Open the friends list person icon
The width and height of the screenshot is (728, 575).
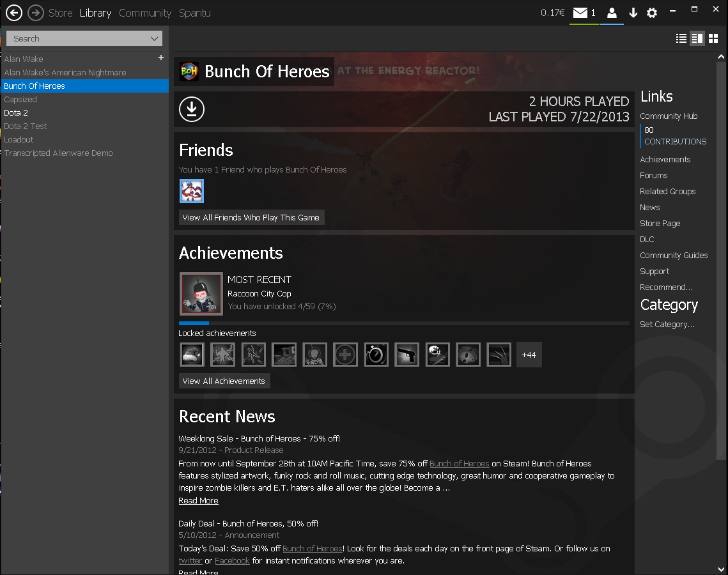tap(612, 13)
